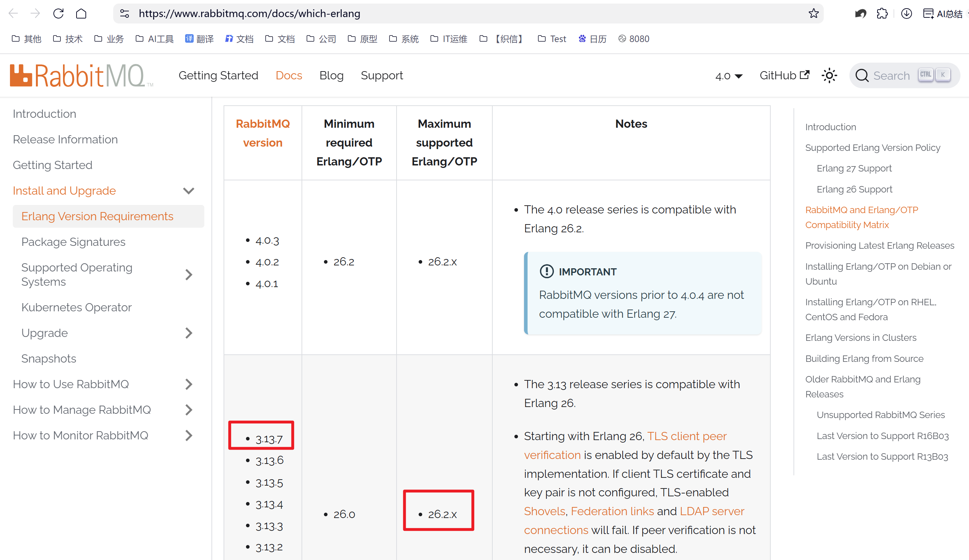This screenshot has height=560, width=969.
Task: Open the 其他 bookmarks folder
Action: tap(27, 39)
